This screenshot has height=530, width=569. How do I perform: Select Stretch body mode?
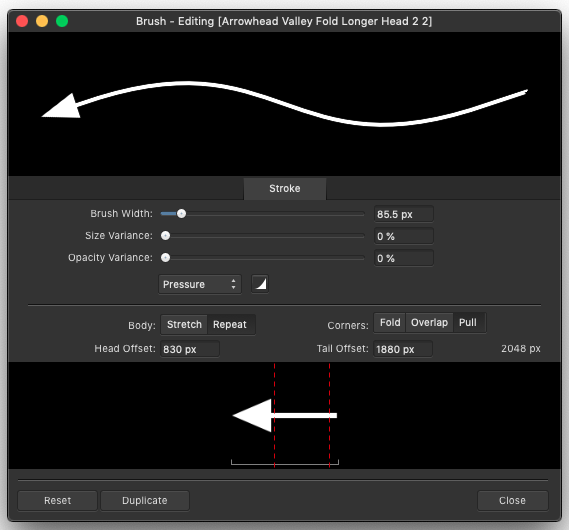[x=184, y=324]
